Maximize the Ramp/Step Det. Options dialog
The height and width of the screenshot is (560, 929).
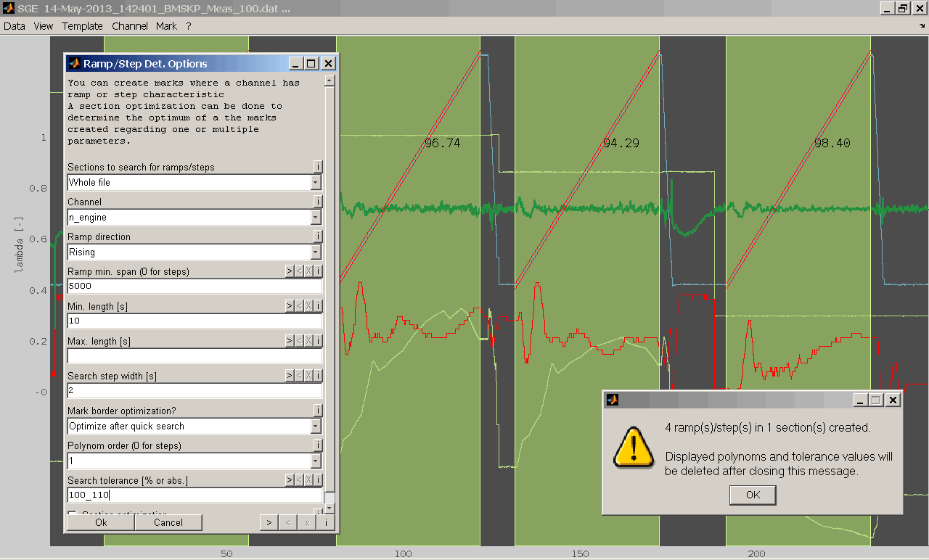[x=311, y=63]
